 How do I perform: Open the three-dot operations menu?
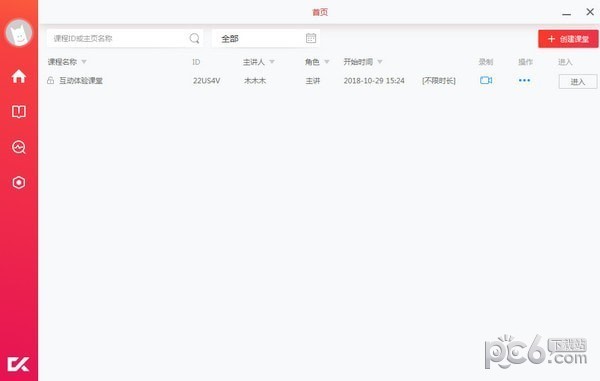click(x=525, y=80)
